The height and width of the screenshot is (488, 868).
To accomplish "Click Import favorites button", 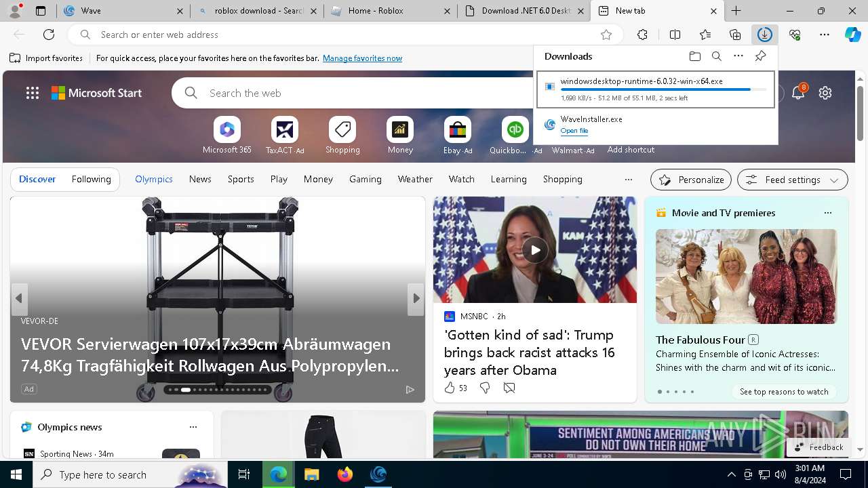I will (x=46, y=58).
